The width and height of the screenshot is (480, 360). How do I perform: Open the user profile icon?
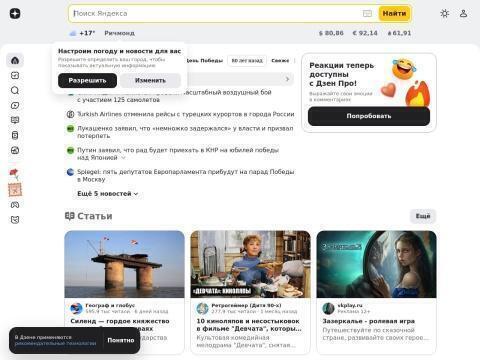(x=463, y=14)
